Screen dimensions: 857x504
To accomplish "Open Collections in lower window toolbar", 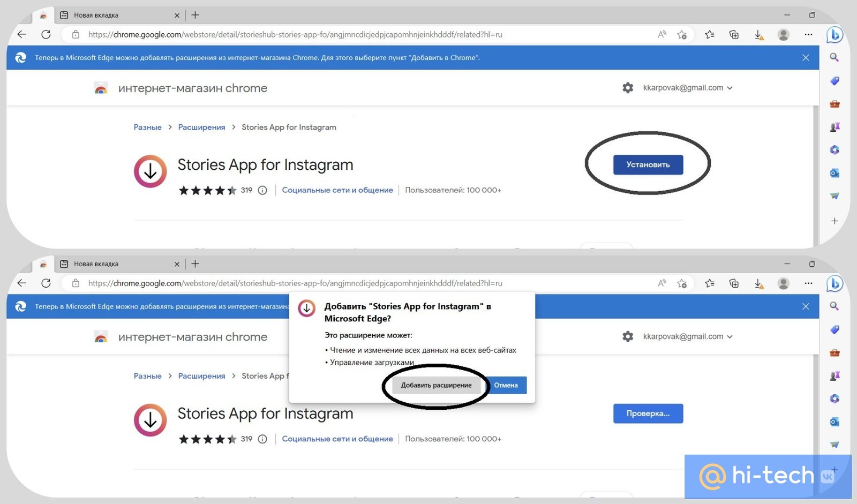I will 734,283.
